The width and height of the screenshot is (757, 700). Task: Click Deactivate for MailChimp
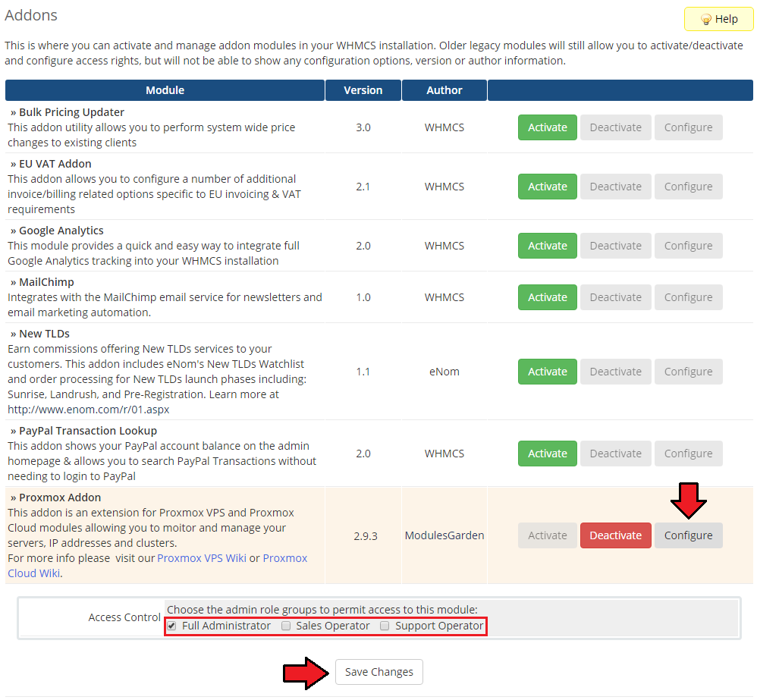[x=616, y=297]
